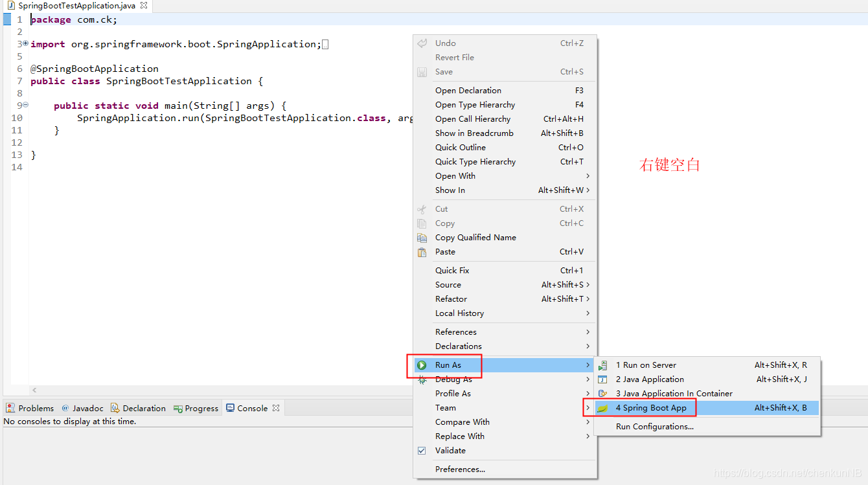Select 1 Run on Server option
Image resolution: width=868 pixels, height=485 pixels.
707,365
